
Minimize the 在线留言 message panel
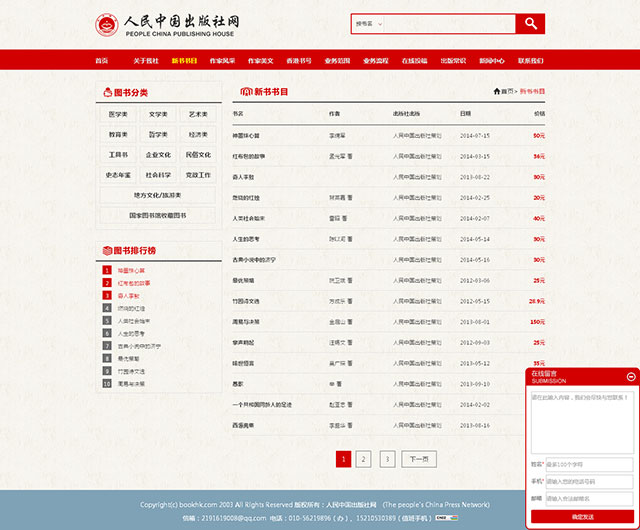point(631,377)
